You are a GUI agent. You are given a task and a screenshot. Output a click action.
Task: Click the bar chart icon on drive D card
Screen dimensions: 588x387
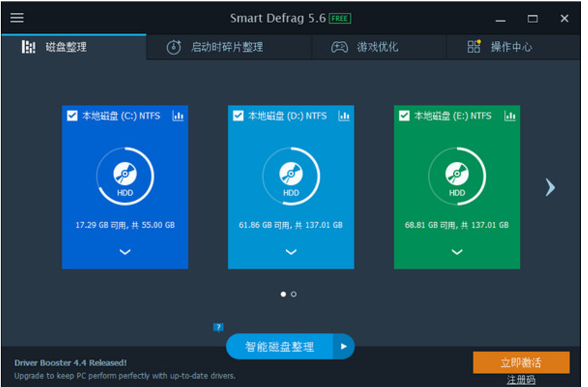(344, 116)
